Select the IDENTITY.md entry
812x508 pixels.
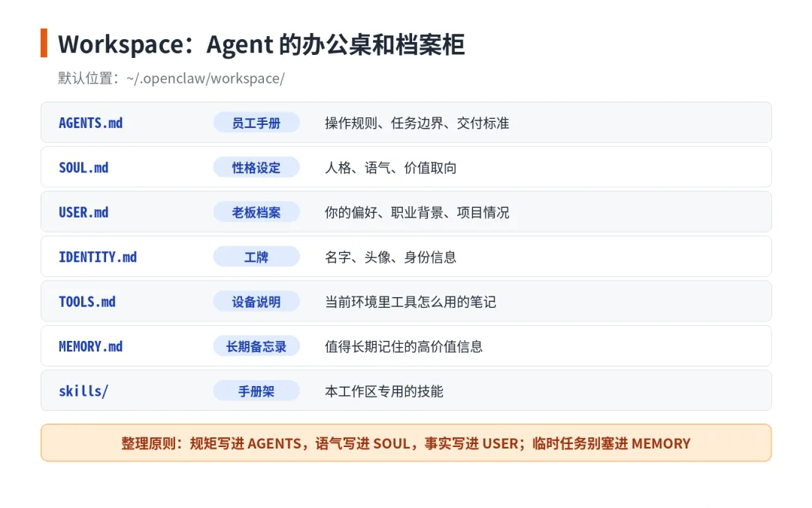98,257
